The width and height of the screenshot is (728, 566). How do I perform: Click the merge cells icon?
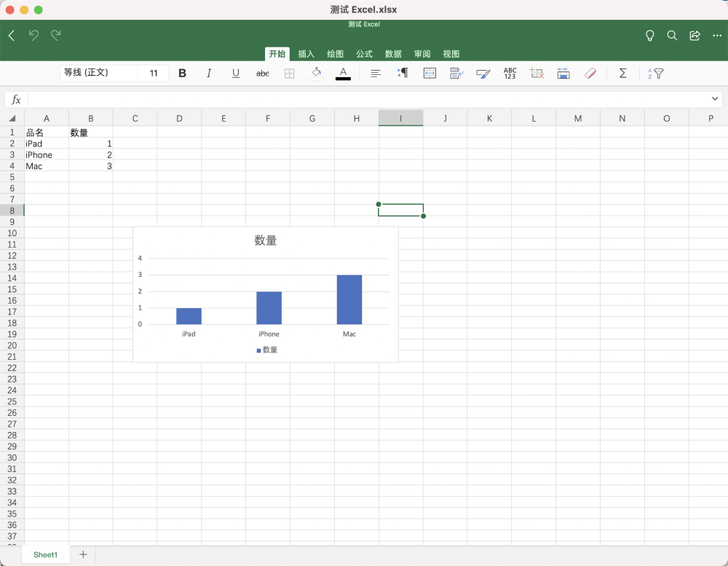[x=430, y=74]
